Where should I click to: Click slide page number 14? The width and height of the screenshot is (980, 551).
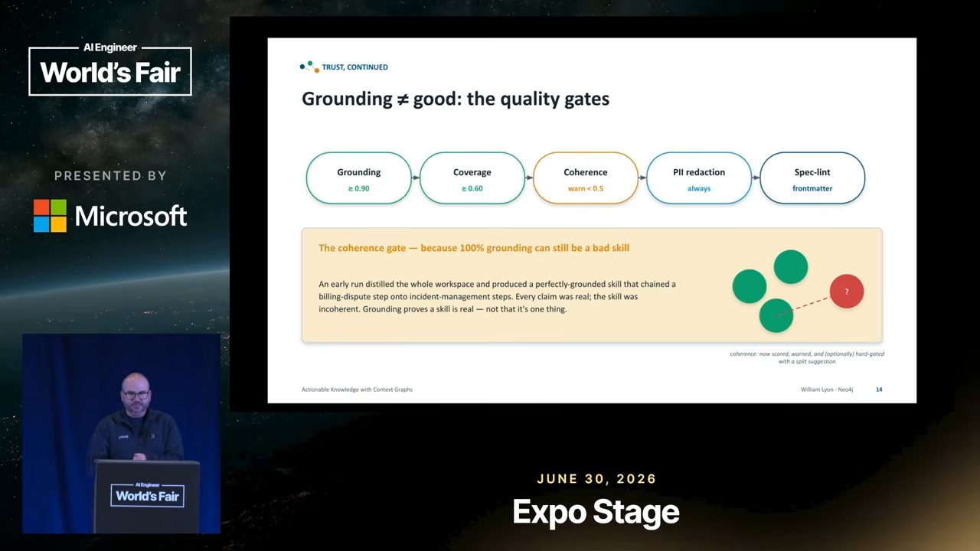coord(879,390)
